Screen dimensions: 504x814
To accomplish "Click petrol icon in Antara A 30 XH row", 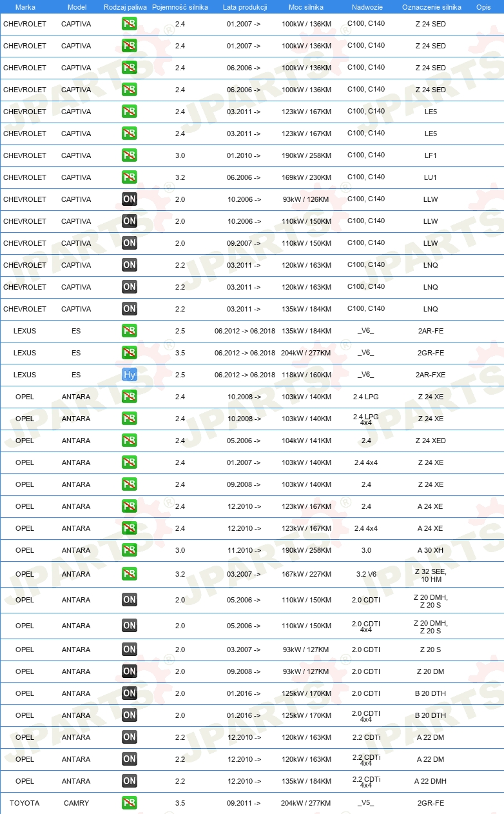I will pos(130,550).
